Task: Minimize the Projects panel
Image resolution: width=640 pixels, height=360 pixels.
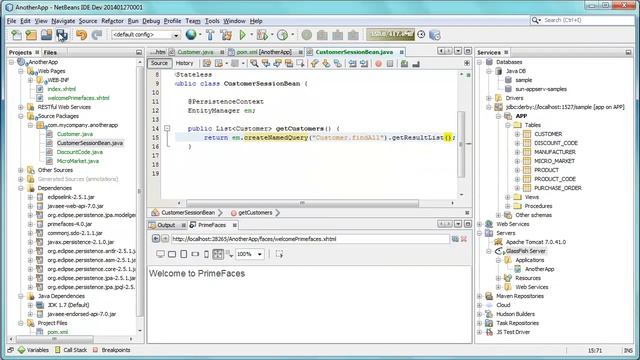Action: click(139, 52)
